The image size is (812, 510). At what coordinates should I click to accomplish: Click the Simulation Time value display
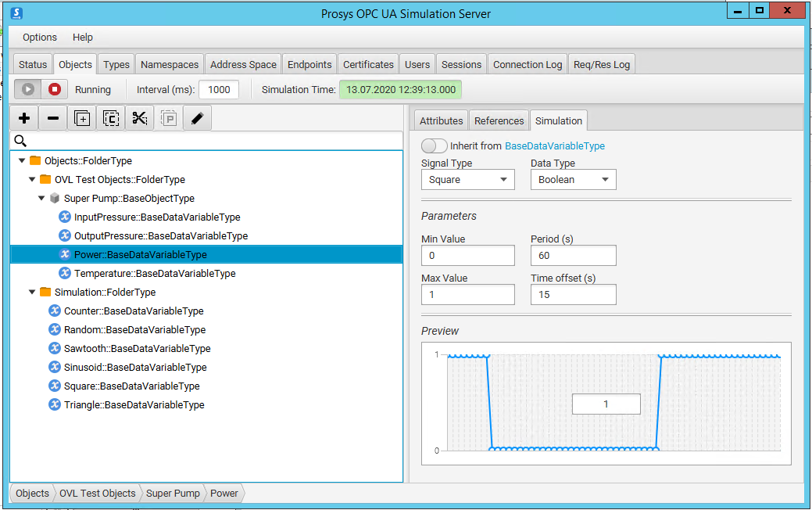click(400, 90)
